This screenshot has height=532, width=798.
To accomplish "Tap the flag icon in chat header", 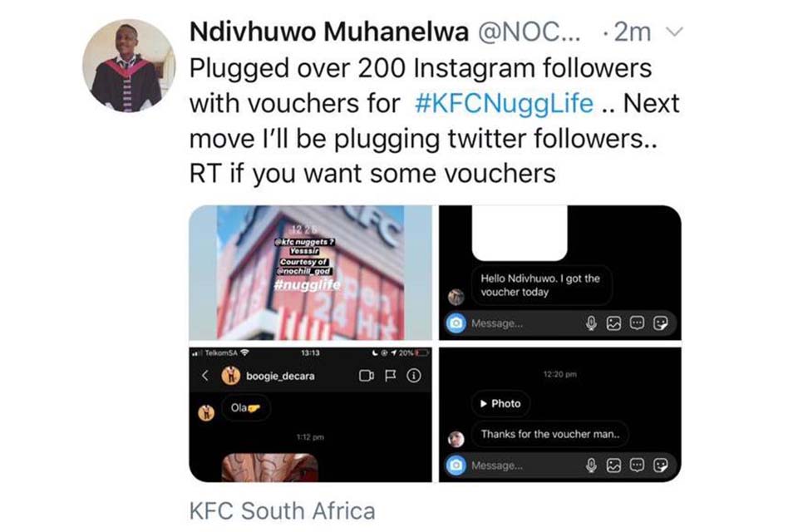I will click(389, 376).
